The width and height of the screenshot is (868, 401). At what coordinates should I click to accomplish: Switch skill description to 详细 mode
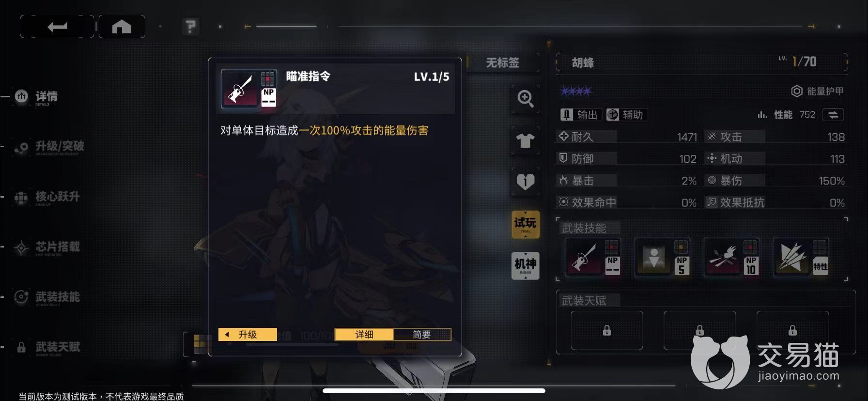click(364, 335)
